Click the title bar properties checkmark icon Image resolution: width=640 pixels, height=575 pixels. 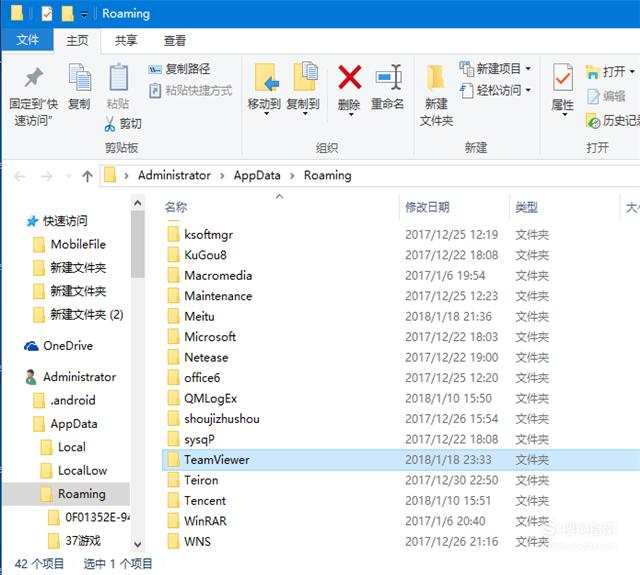coord(47,14)
